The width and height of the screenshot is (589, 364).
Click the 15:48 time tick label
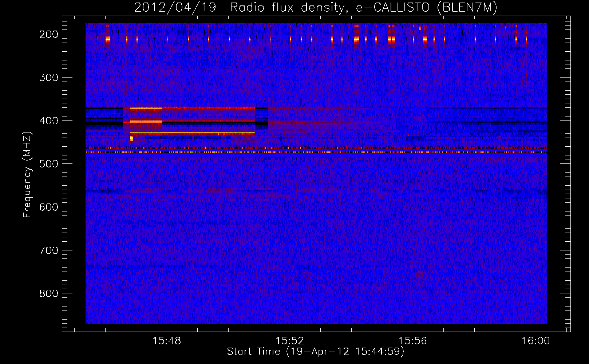(167, 341)
